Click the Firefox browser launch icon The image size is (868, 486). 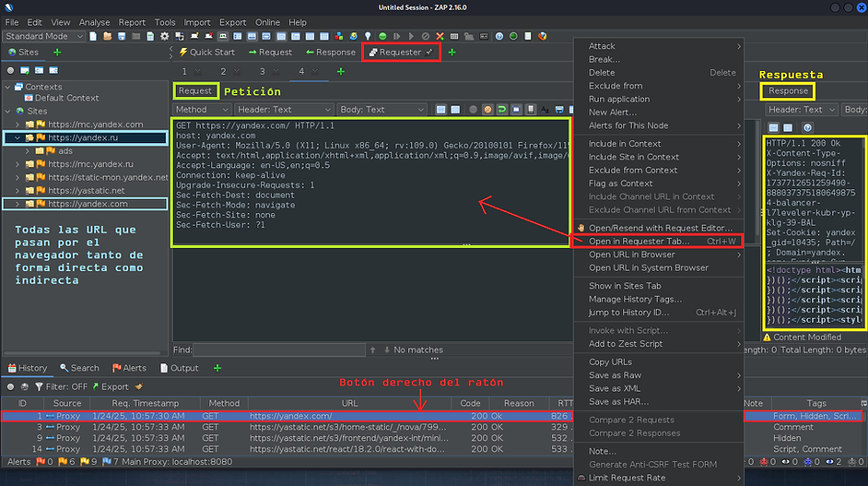543,37
